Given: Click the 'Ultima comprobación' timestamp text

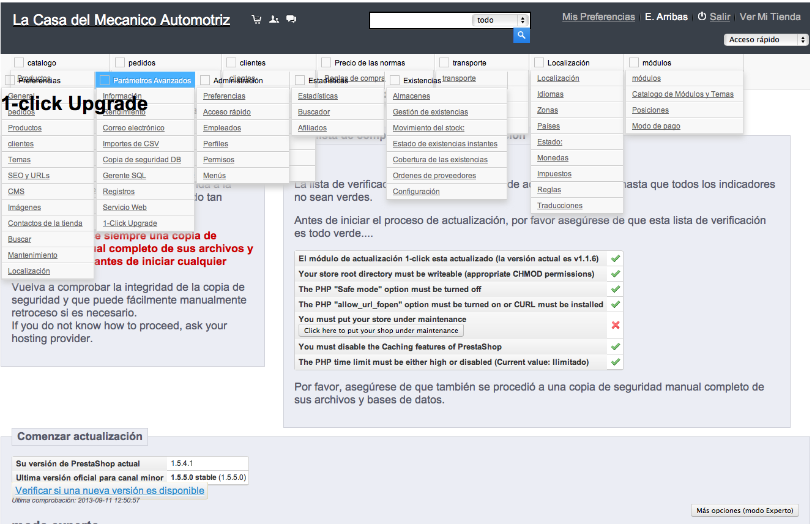Looking at the screenshot, I should point(76,500).
